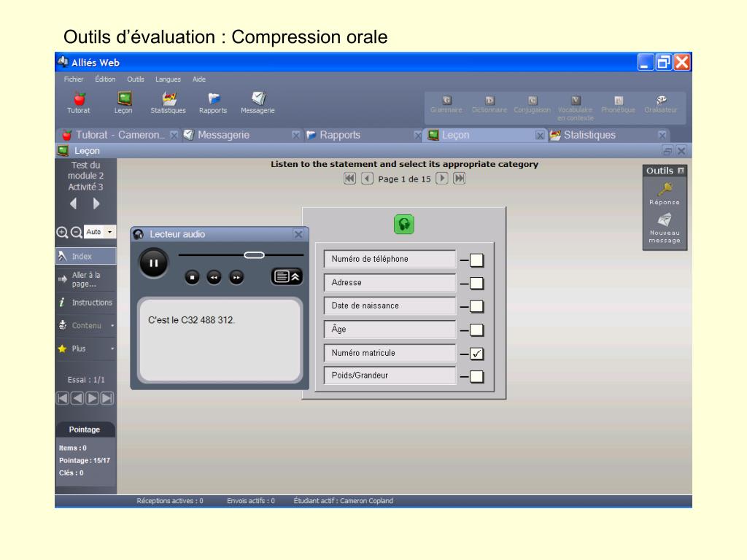Close the Lecteur audio panel
Image resolution: width=747 pixels, height=560 pixels.
298,234
